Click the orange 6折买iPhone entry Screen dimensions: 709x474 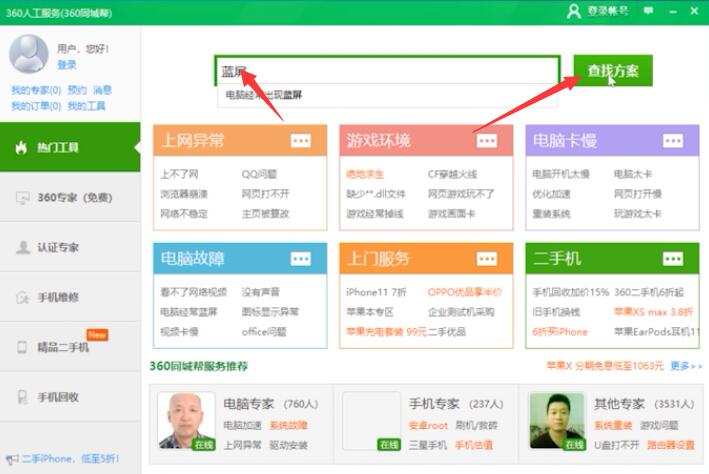[560, 332]
